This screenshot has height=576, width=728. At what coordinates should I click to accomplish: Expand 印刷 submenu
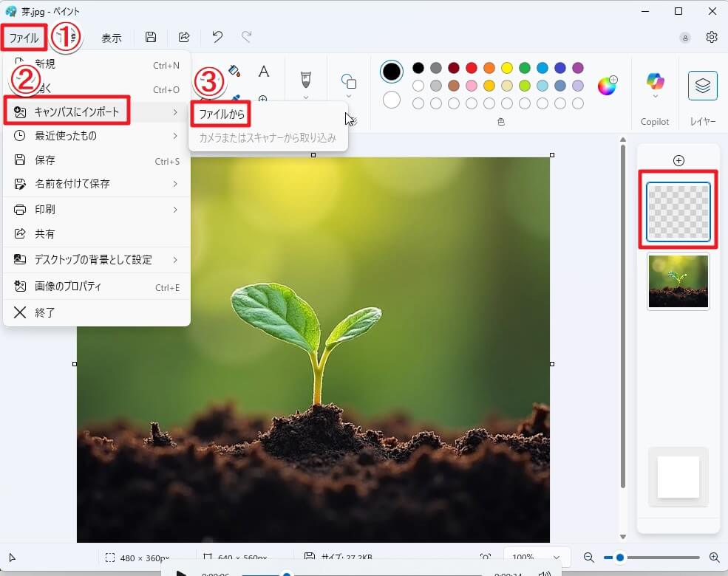pyautogui.click(x=97, y=210)
